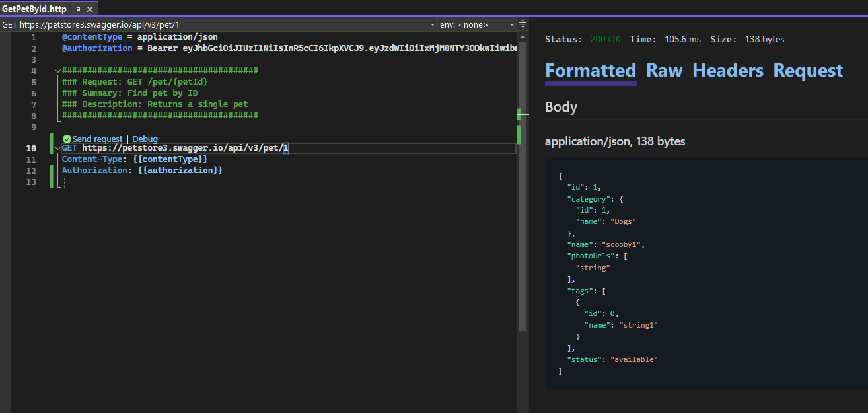
Task: Click line number 13 in the gutter
Action: [31, 182]
